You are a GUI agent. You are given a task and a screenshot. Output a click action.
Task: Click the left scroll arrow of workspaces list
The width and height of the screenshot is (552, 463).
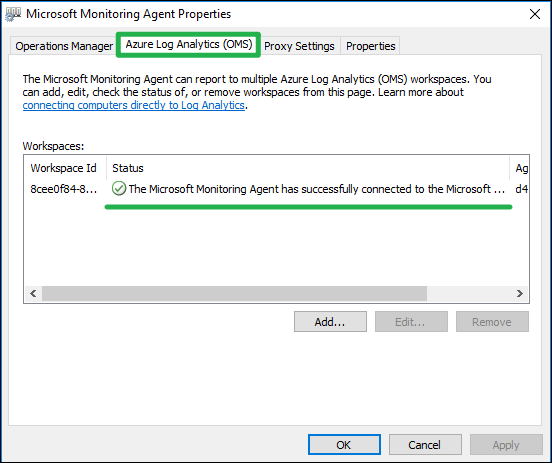click(x=33, y=293)
